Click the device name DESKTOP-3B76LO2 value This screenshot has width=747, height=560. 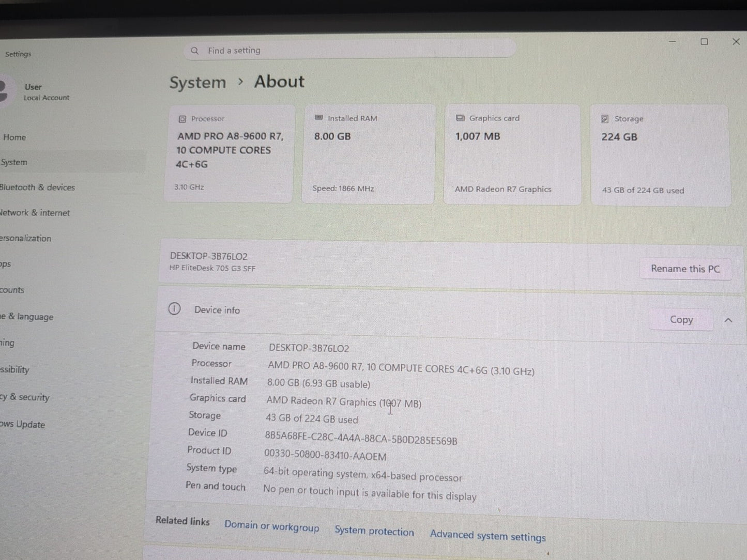click(x=309, y=348)
